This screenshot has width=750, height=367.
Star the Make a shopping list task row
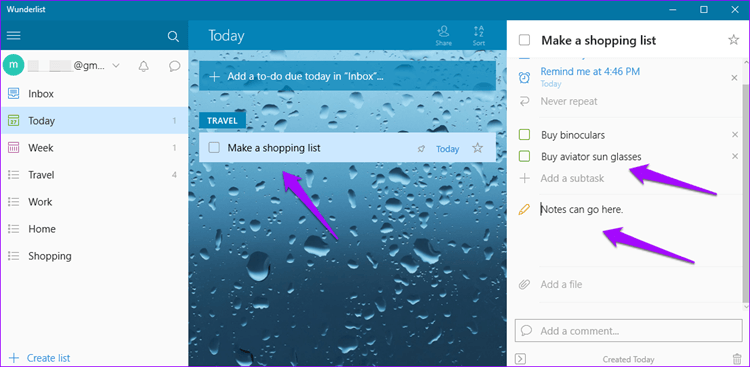click(477, 148)
